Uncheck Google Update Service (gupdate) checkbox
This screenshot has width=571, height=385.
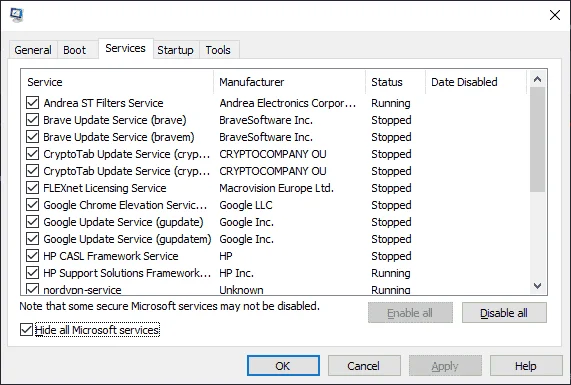point(32,222)
